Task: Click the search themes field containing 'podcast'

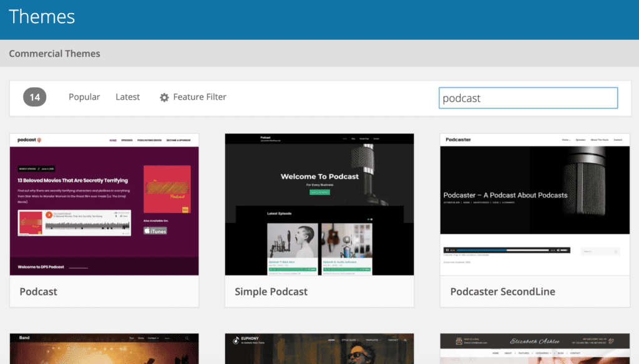Action: [x=528, y=98]
